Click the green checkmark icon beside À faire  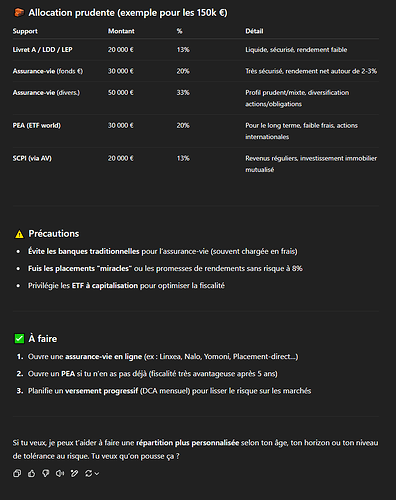[x=19, y=339]
